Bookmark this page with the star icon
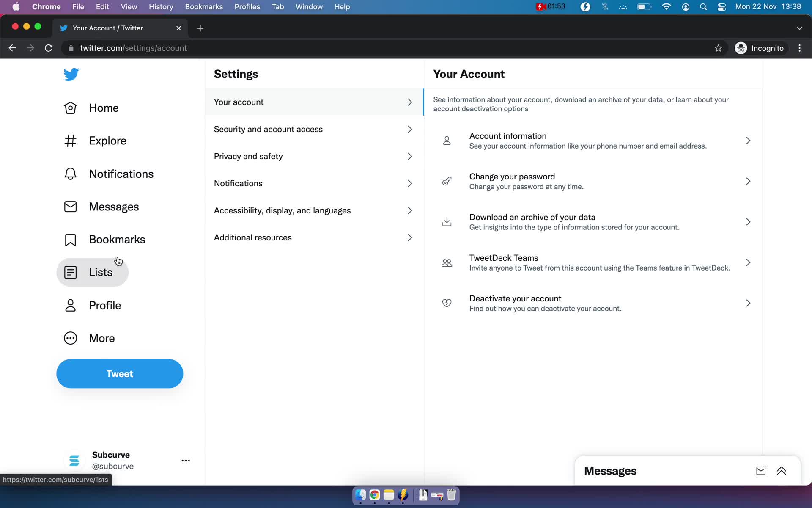The width and height of the screenshot is (812, 508). point(718,48)
